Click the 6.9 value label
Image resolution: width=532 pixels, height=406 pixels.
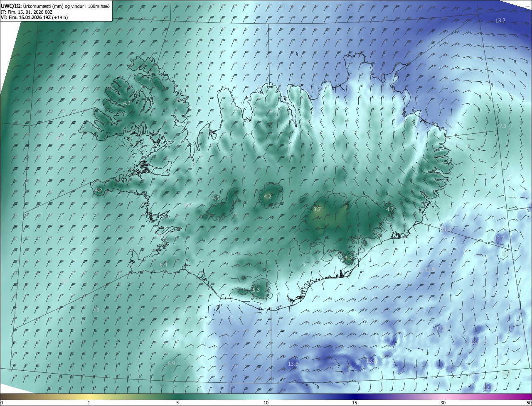coord(171,364)
